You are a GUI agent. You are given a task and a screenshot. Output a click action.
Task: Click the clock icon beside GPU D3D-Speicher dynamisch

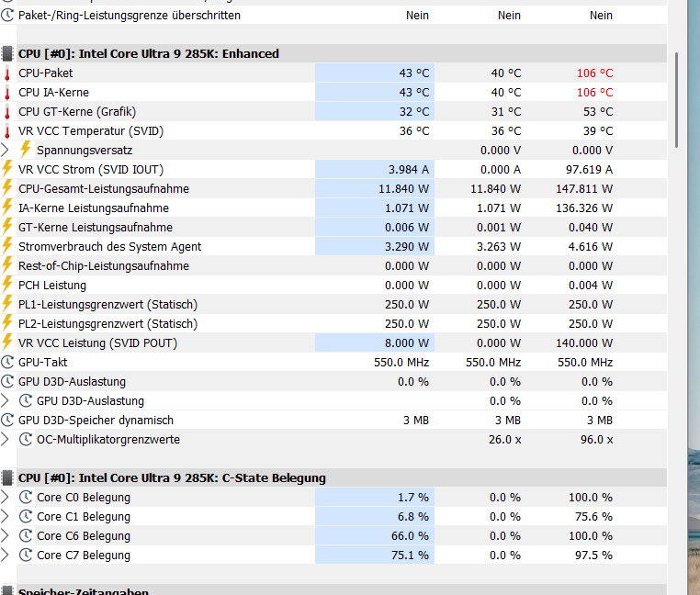7,420
